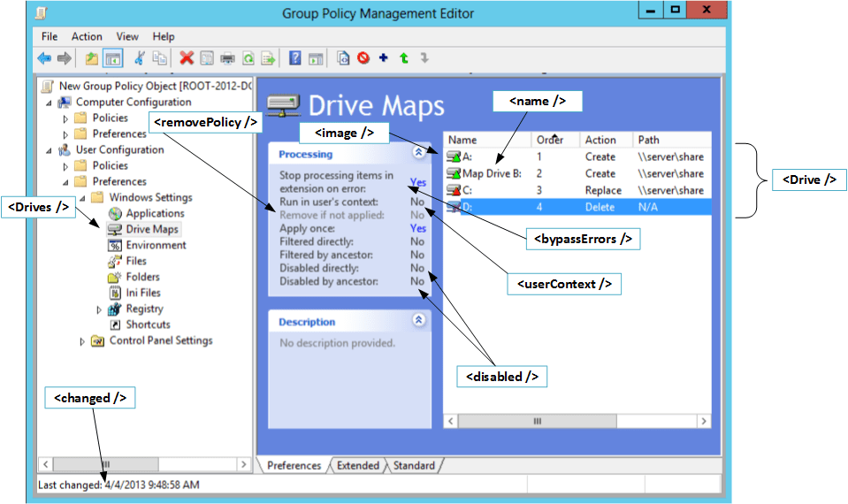Click the console tree scroll left arrow
Screen dimensions: 848x504
45,464
